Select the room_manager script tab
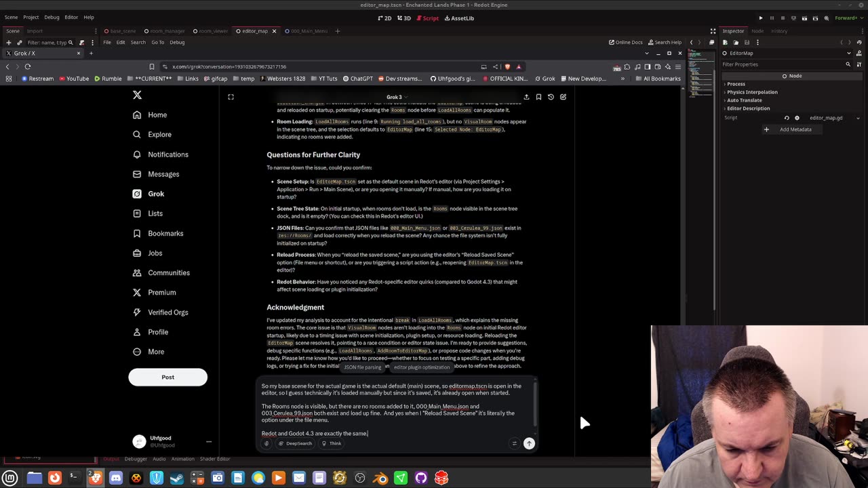 (165, 31)
